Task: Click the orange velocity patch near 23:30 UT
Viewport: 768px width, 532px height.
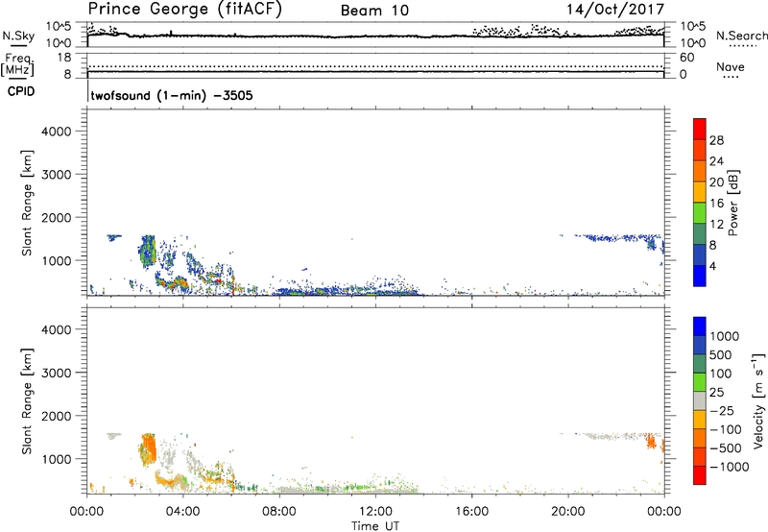Action: click(x=651, y=441)
